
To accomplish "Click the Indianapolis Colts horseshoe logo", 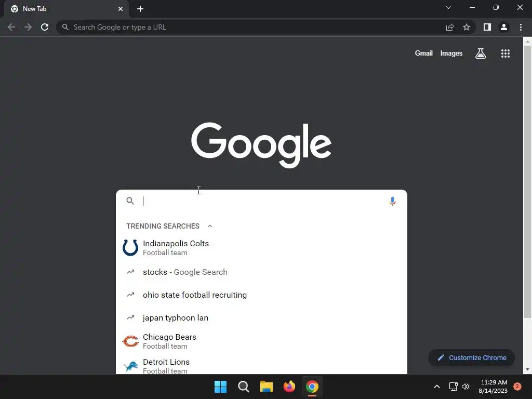I will [130, 247].
